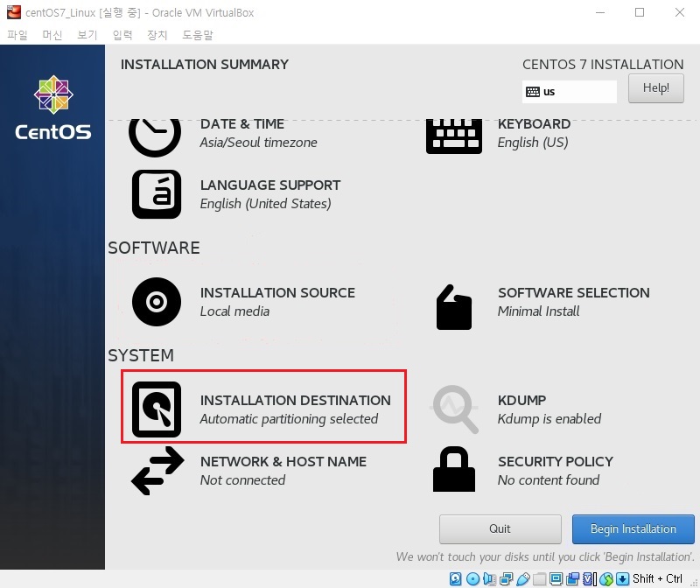Click the KEYBOARD heading

534,124
